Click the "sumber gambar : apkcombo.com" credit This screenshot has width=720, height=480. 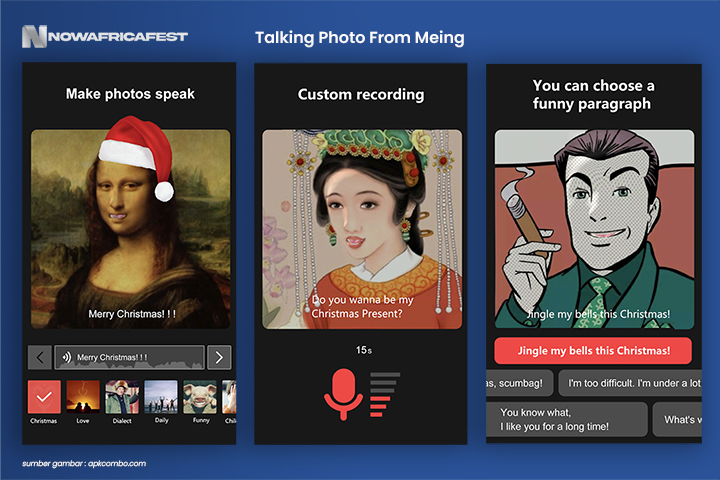pyautogui.click(x=84, y=463)
